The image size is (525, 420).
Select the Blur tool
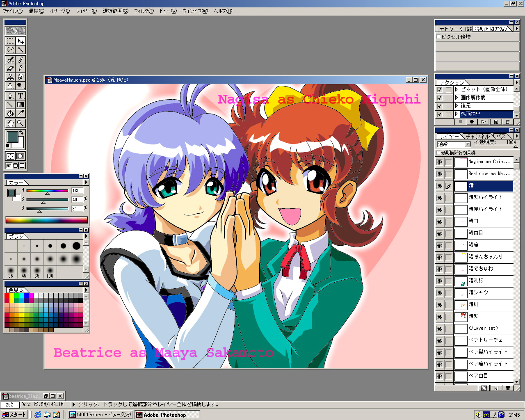click(10, 86)
